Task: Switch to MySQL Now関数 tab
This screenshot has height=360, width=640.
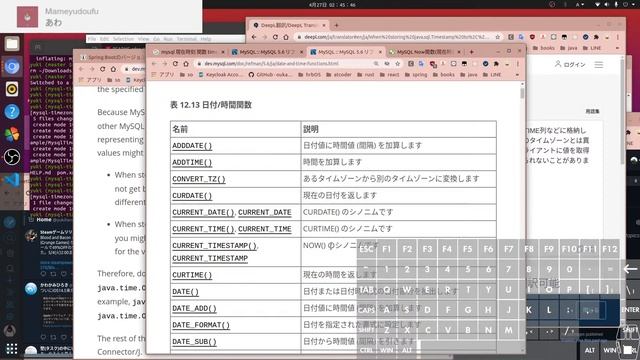Action: tap(425, 52)
